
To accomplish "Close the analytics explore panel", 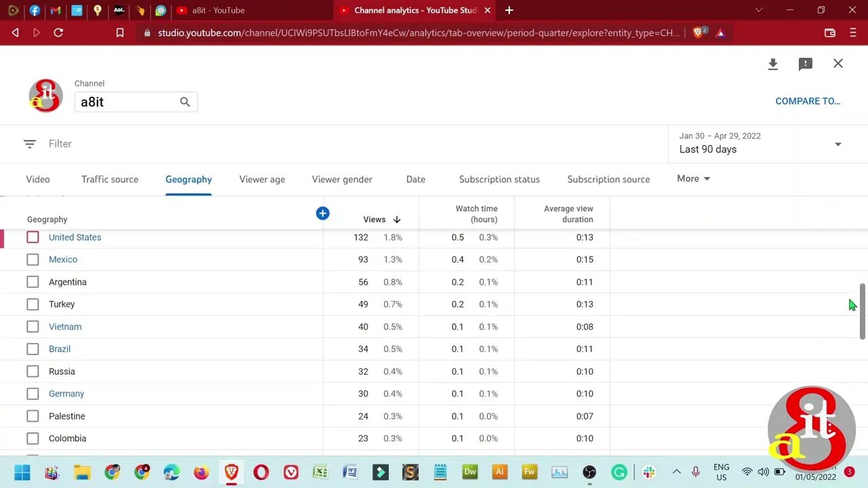I will point(838,64).
